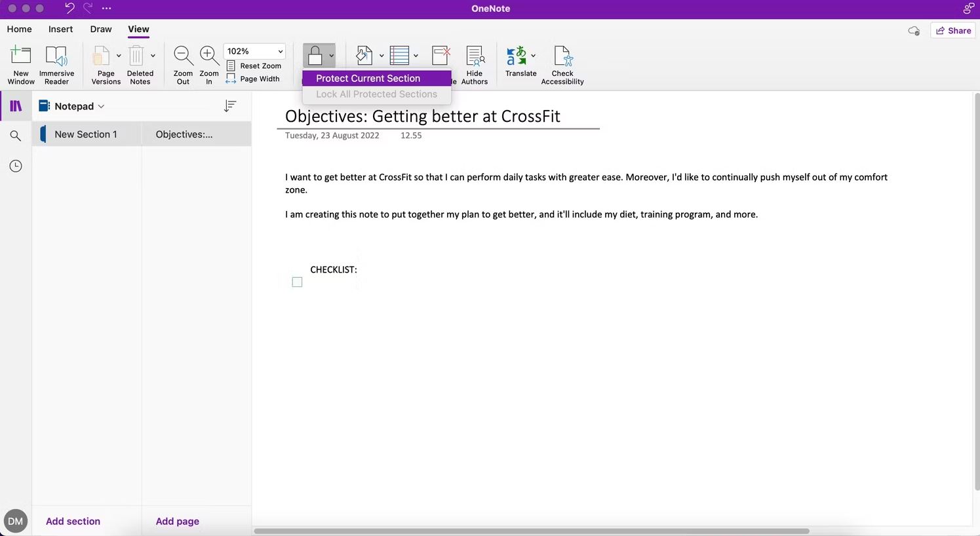This screenshot has width=980, height=536.
Task: Select New Section 1
Action: coord(87,134)
